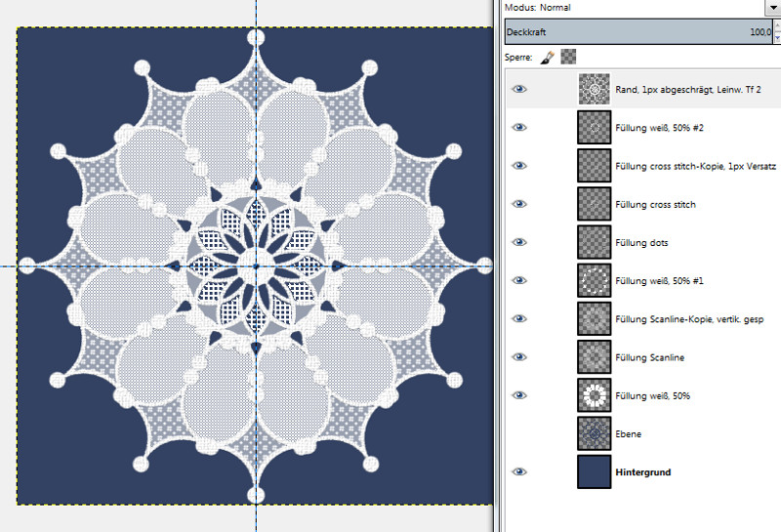This screenshot has width=781, height=532.
Task: Click the center of the lace mandala
Action: (256, 266)
